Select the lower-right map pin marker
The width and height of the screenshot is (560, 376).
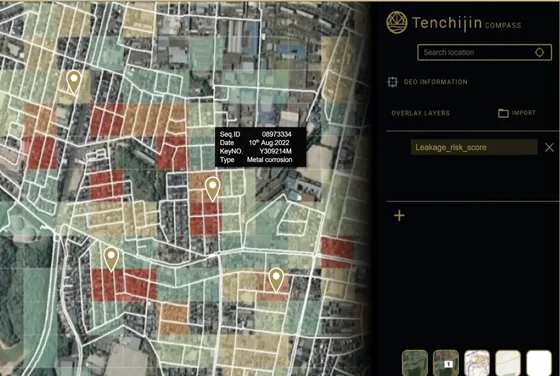pyautogui.click(x=276, y=280)
